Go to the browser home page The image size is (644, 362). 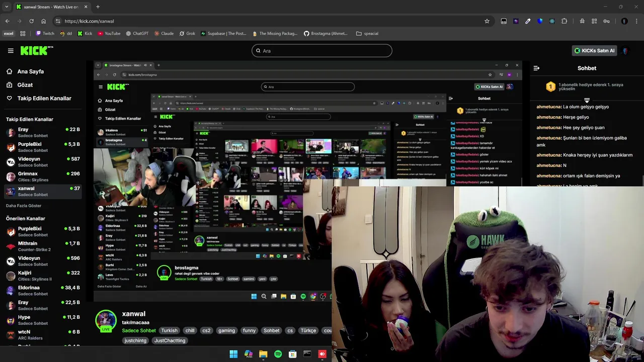pos(43,21)
